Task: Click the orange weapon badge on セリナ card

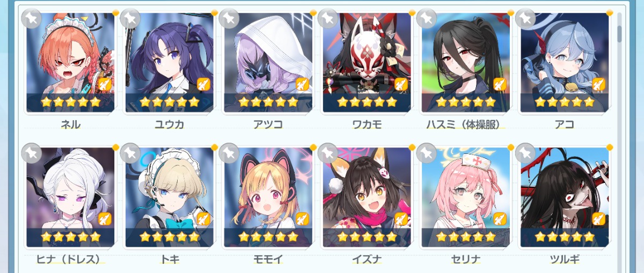Action: [500, 219]
